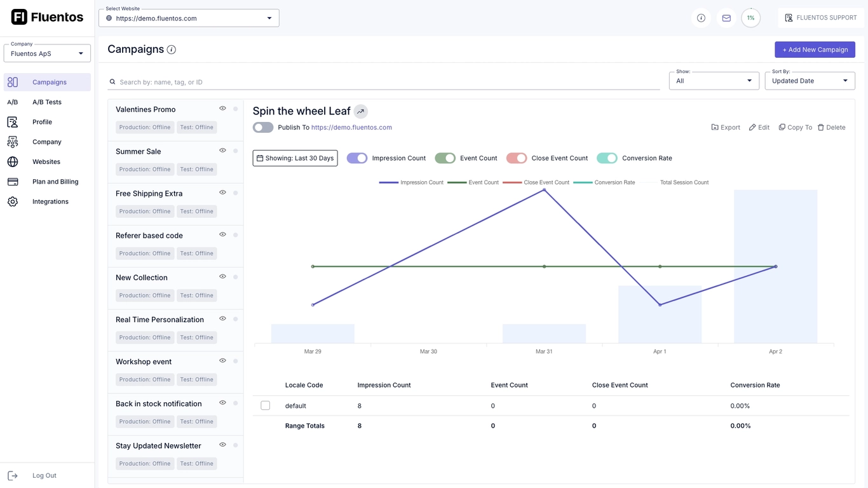Image resolution: width=868 pixels, height=488 pixels.
Task: Disable the Impression Count toggle
Action: [x=357, y=158]
